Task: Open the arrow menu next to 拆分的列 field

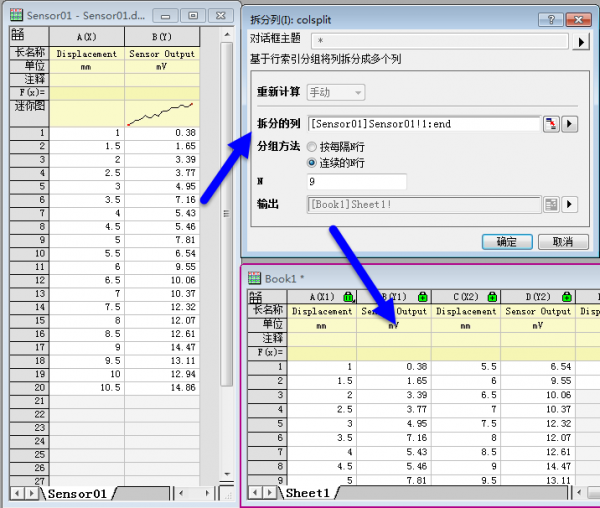Action: [570, 124]
